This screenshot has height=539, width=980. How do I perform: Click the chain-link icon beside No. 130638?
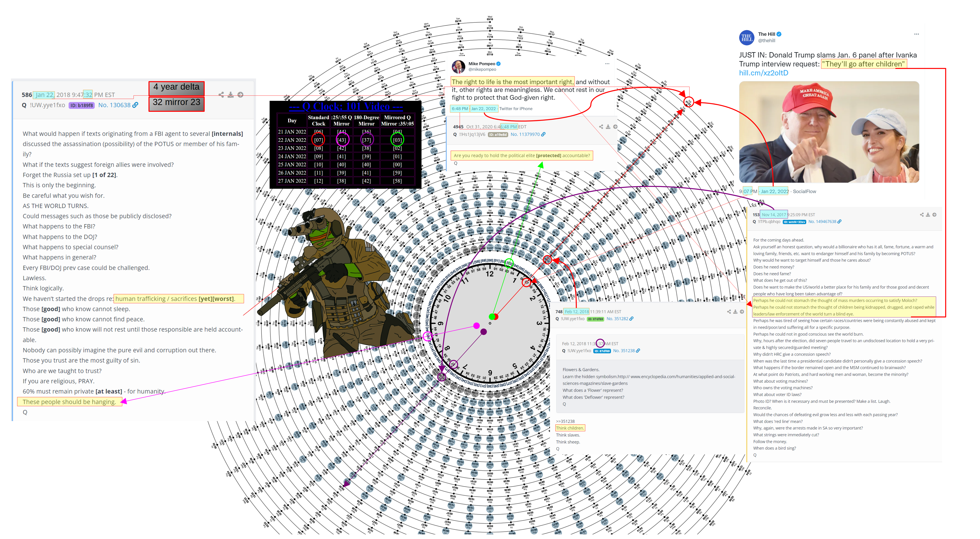point(135,105)
